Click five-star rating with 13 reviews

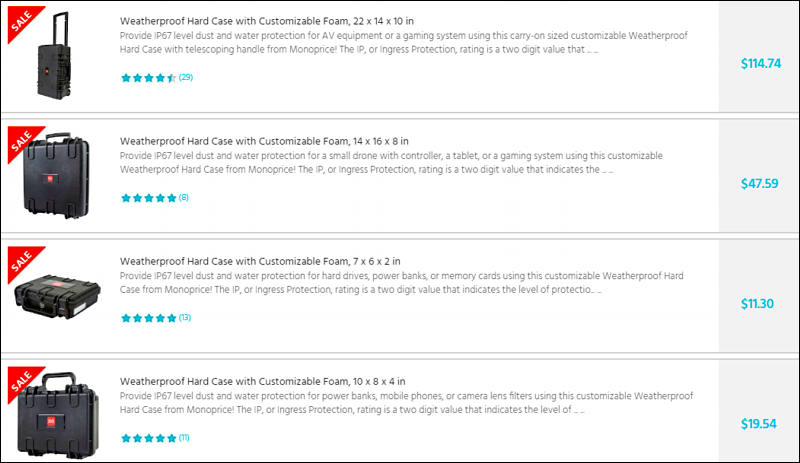[x=156, y=318]
